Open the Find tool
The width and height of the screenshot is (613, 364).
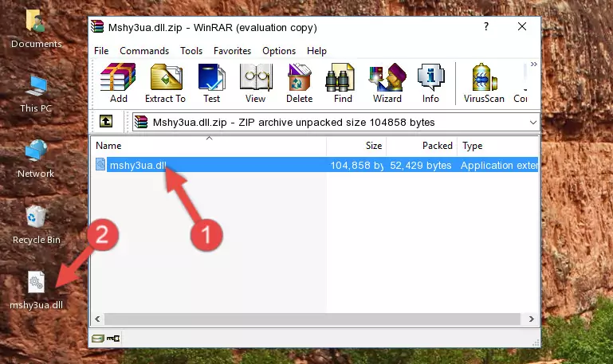pos(343,83)
